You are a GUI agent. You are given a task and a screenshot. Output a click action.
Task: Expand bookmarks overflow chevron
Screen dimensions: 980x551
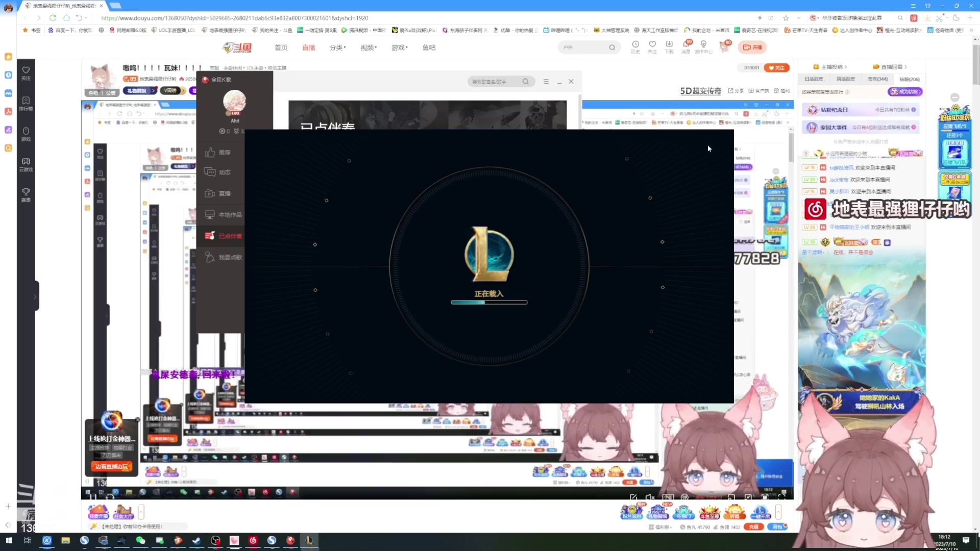tap(972, 30)
